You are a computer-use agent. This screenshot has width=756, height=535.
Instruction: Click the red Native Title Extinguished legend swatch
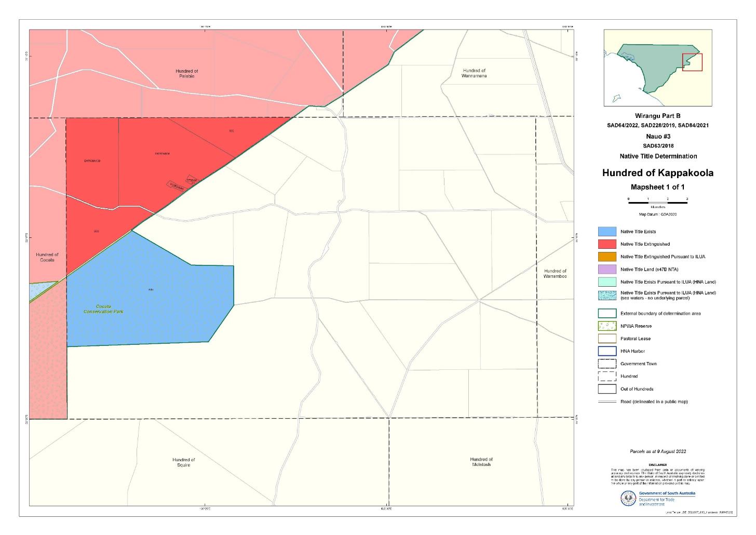[607, 244]
